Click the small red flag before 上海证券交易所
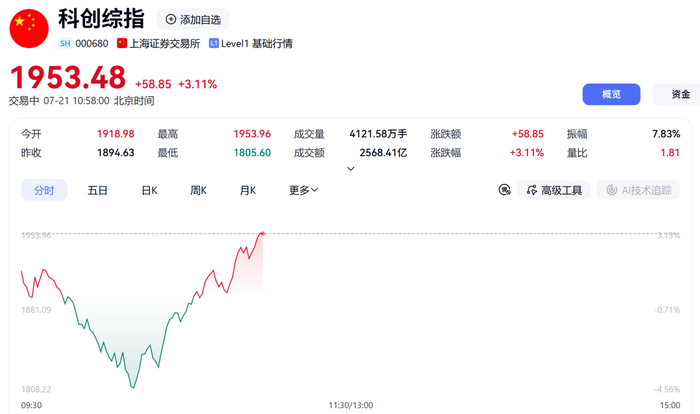The image size is (700, 414). 122,43
